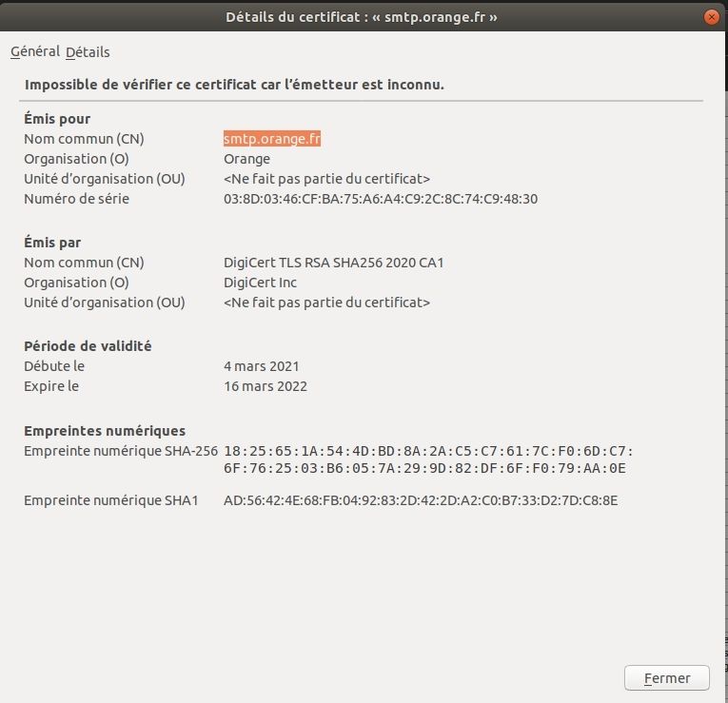Select the SHA-256 fingerprint first line 18:25:65
The image size is (728, 703).
pos(428,451)
